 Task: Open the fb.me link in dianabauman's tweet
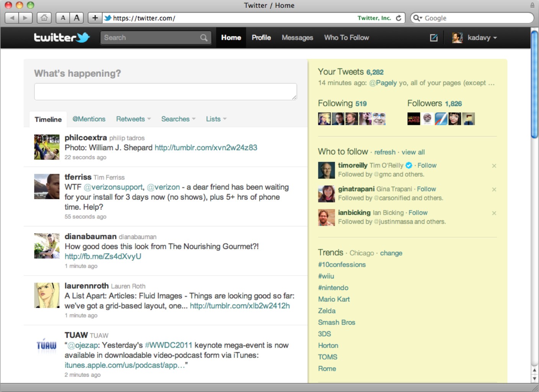tap(103, 256)
